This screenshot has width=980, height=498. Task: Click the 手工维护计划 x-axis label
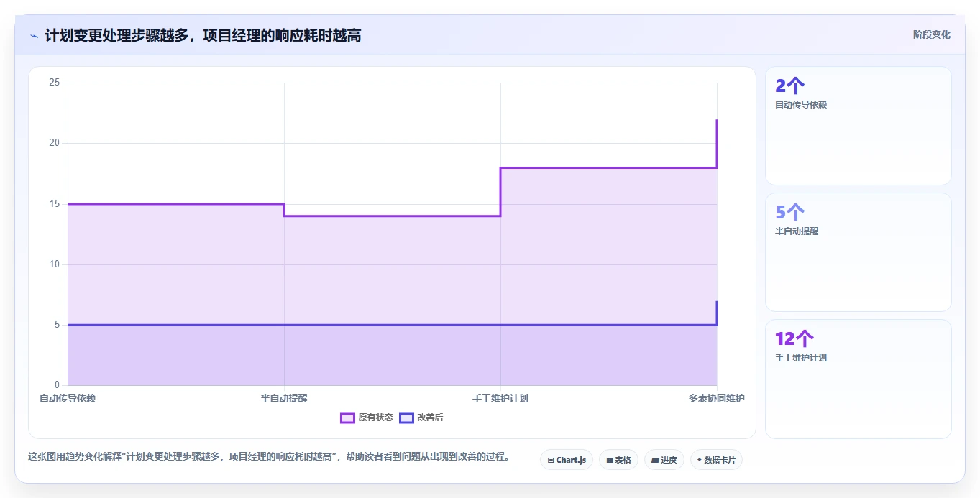coord(500,398)
